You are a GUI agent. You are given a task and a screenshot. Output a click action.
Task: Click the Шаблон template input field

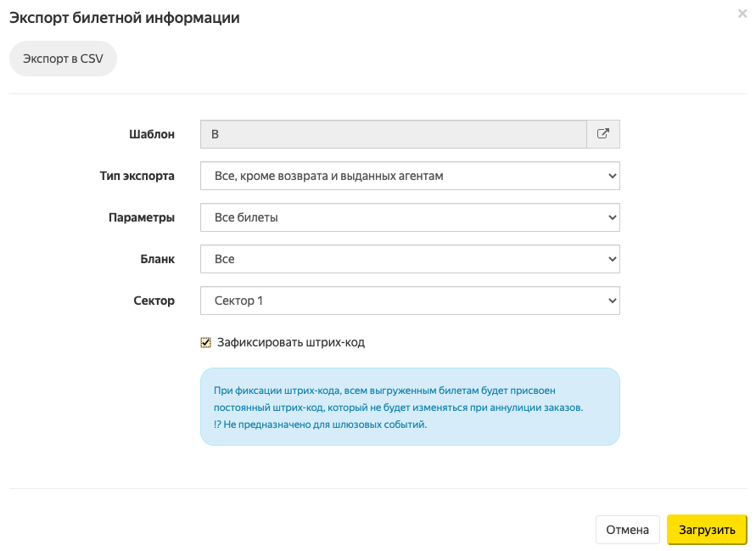393,134
